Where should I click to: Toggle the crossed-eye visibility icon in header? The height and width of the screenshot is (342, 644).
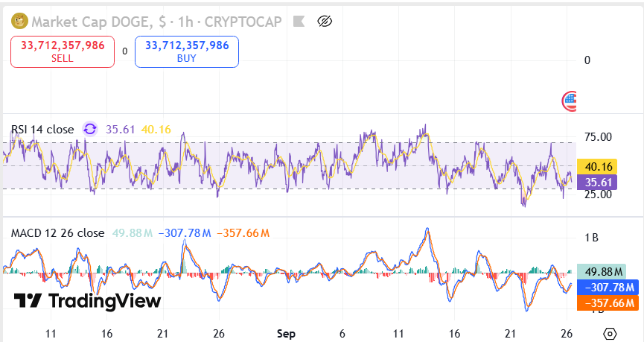click(324, 21)
